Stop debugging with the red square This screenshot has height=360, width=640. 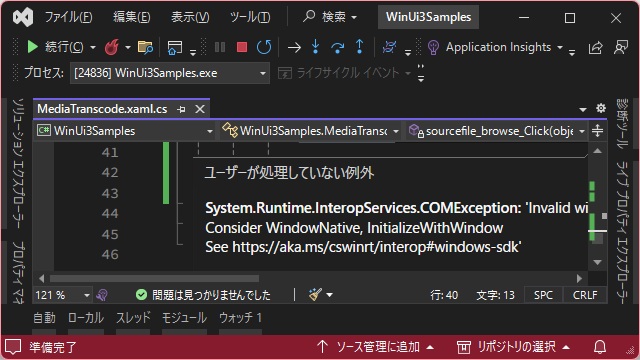pyautogui.click(x=242, y=47)
